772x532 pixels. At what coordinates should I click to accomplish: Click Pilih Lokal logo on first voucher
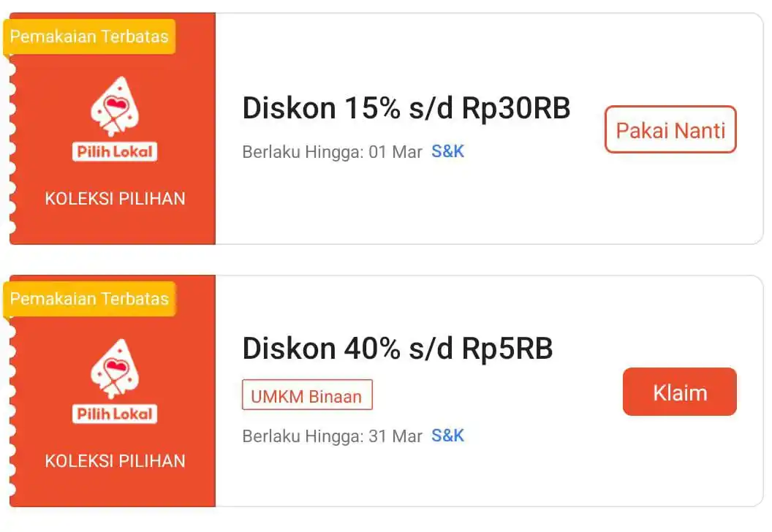tap(115, 118)
